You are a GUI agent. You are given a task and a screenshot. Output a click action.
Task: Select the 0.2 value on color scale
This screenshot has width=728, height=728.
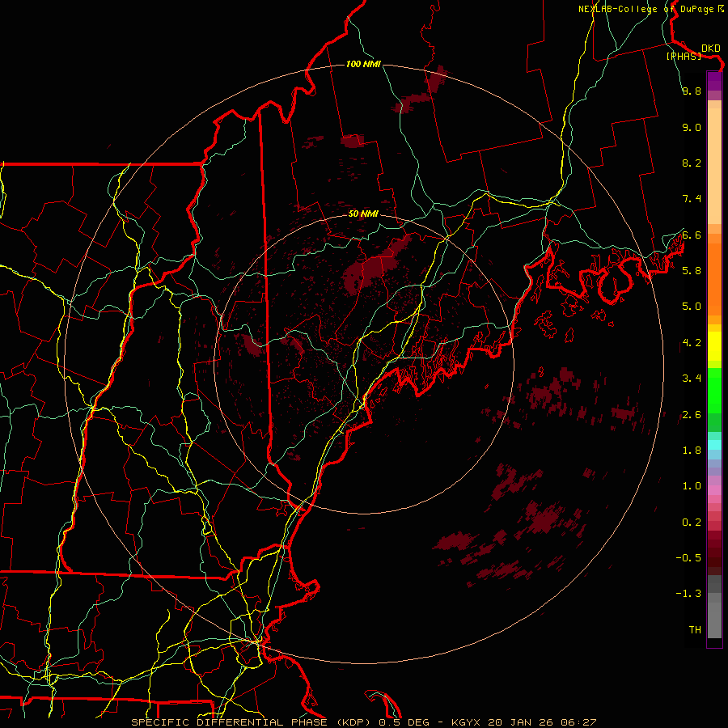point(692,522)
